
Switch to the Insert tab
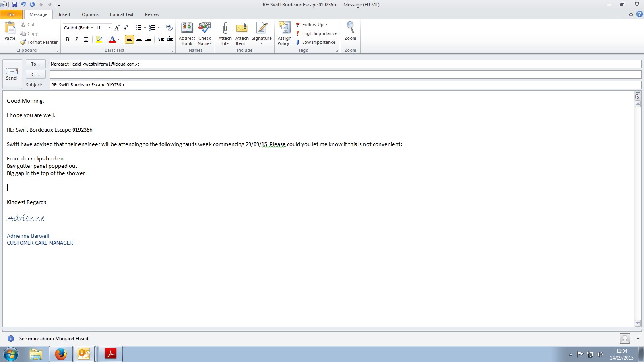pyautogui.click(x=64, y=14)
